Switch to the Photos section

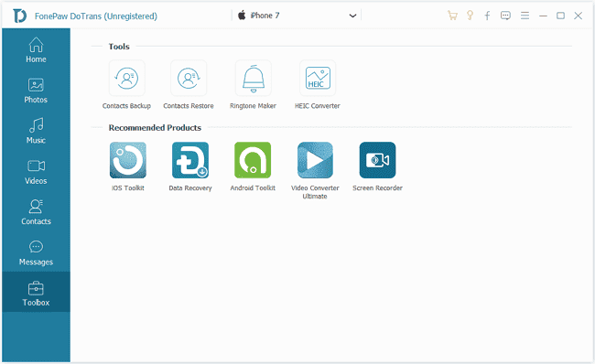point(36,91)
